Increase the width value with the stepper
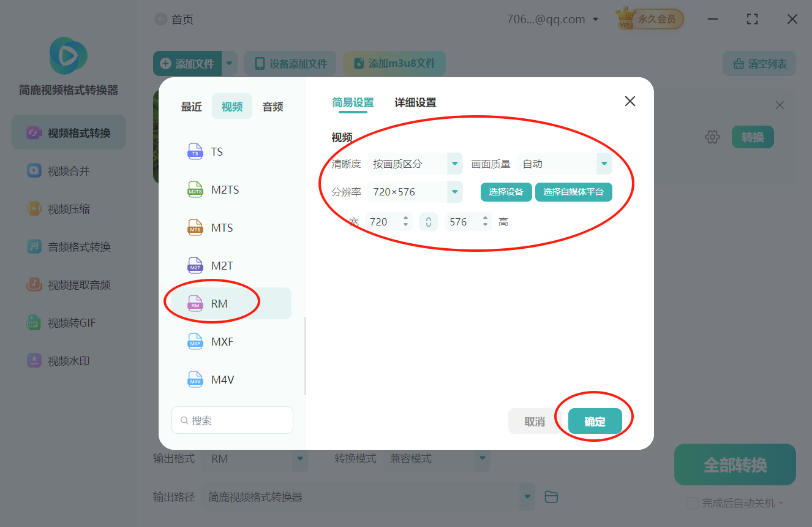Image resolution: width=812 pixels, height=527 pixels. tap(405, 218)
